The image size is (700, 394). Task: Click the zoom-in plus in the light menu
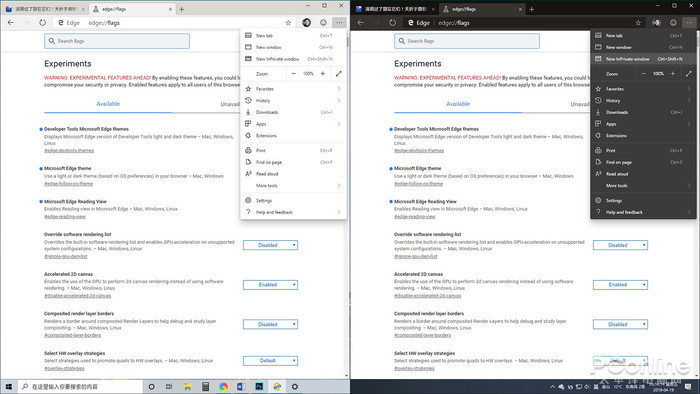[323, 74]
